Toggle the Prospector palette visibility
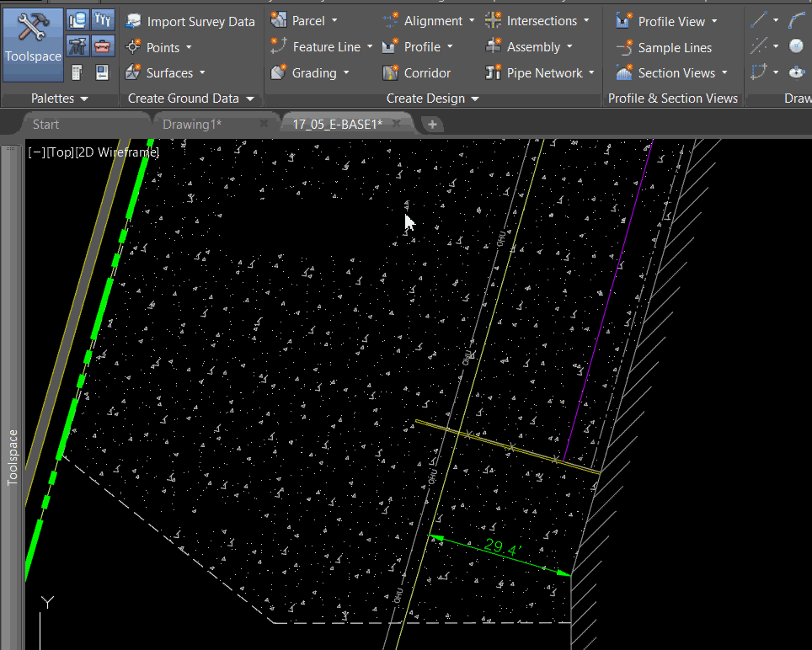Viewport: 812px width, 650px height. 77,19
